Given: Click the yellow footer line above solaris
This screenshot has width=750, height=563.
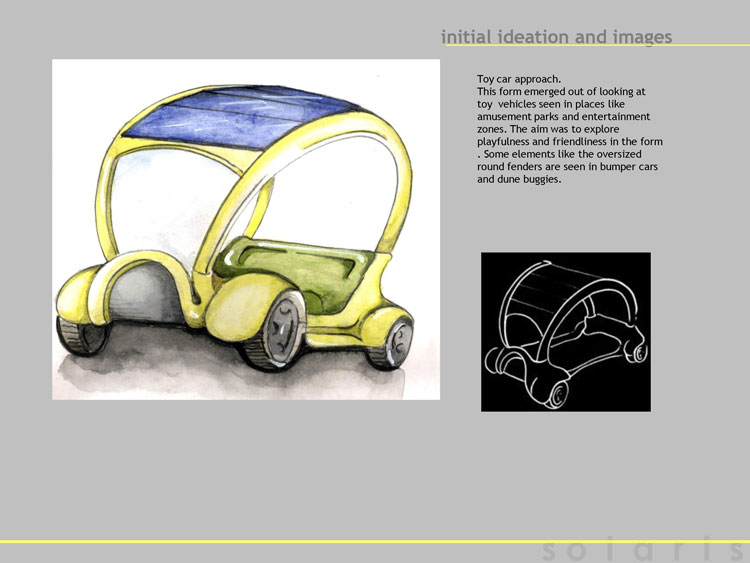Looking at the screenshot, I should click(x=375, y=541).
